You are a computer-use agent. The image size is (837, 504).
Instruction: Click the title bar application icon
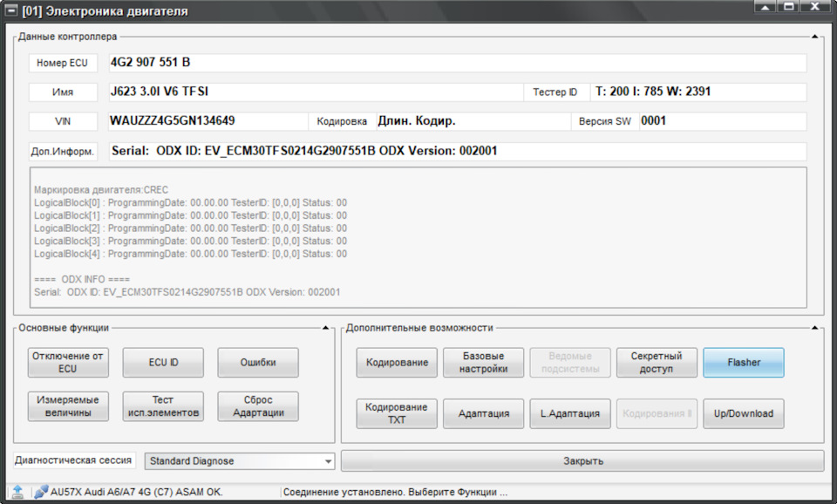click(x=10, y=11)
